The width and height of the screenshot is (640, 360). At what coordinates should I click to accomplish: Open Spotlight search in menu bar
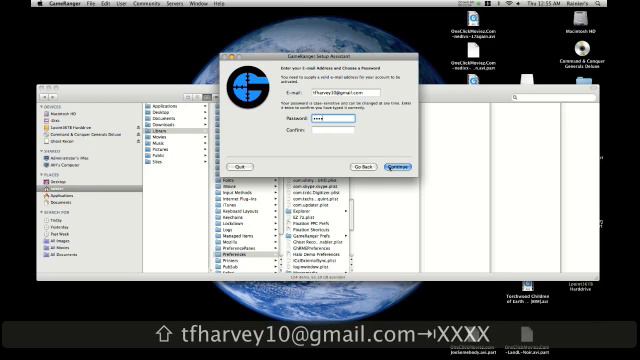(598, 3)
